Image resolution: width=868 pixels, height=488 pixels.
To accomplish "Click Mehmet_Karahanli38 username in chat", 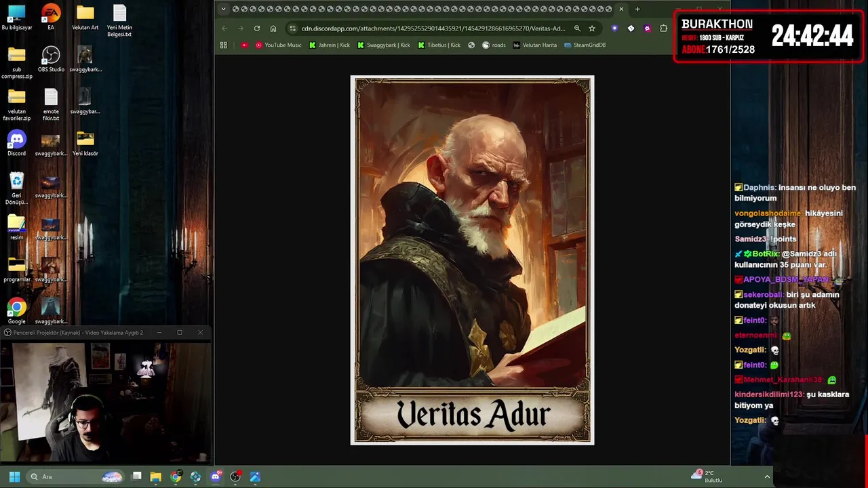I will 783,380.
